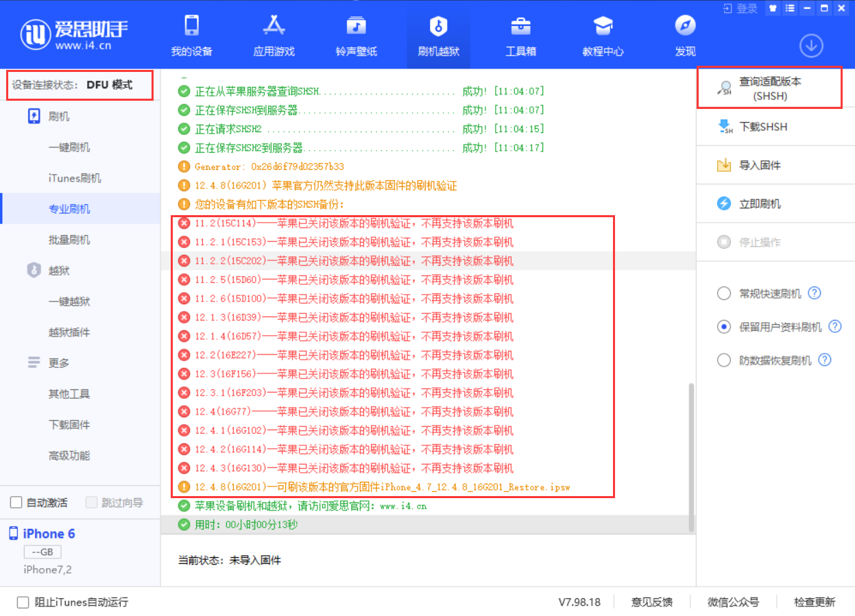The image size is (855, 616).
Task: Select 越狱插件 in the sidebar
Action: pos(69,332)
